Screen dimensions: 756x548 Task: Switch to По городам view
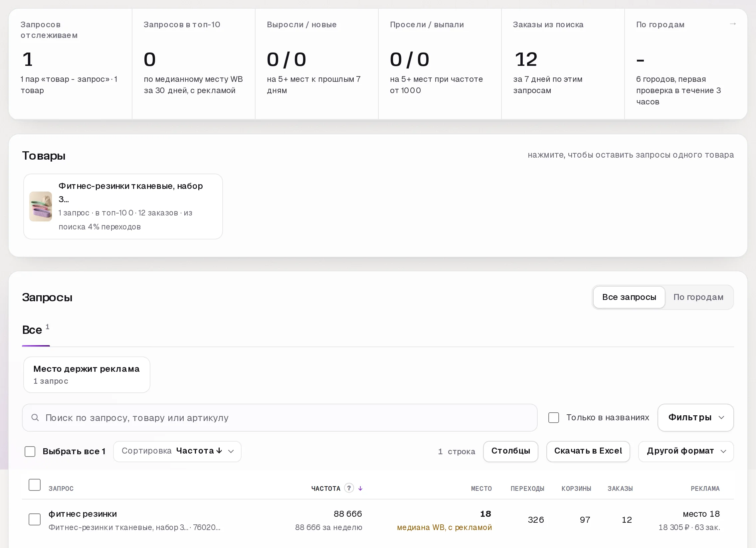tap(698, 297)
